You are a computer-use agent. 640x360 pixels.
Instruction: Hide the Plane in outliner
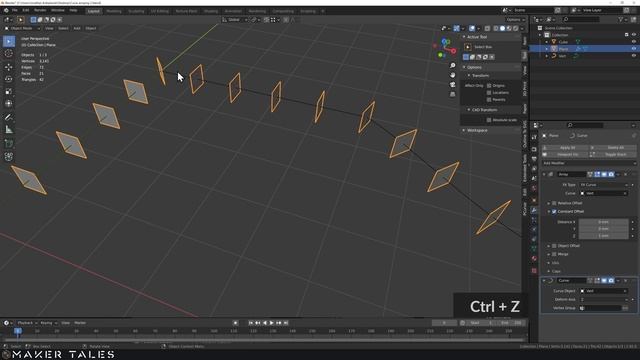point(633,49)
